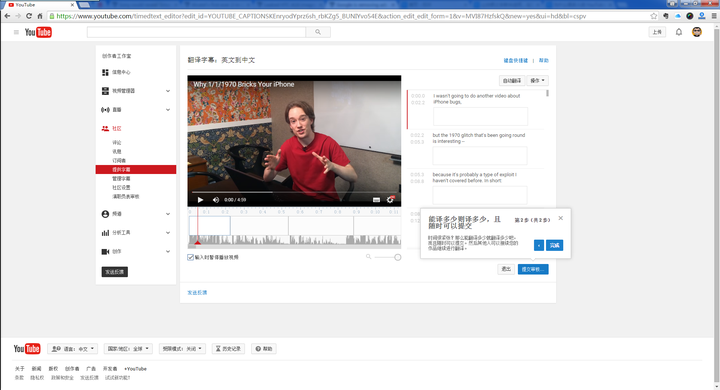Select 管理字幕 under the community menu

(x=121, y=178)
